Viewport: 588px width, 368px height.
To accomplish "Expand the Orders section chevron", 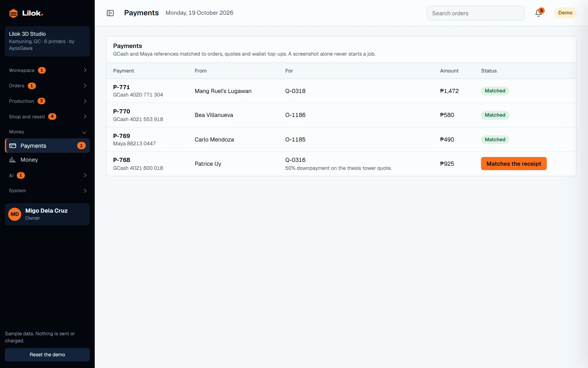I will (x=85, y=86).
